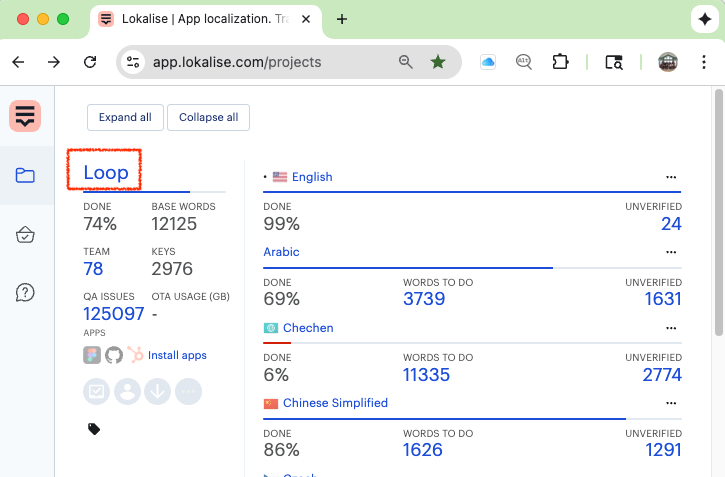Viewport: 725px width, 477px height.
Task: Open the project tasks round icon
Action: click(x=97, y=391)
